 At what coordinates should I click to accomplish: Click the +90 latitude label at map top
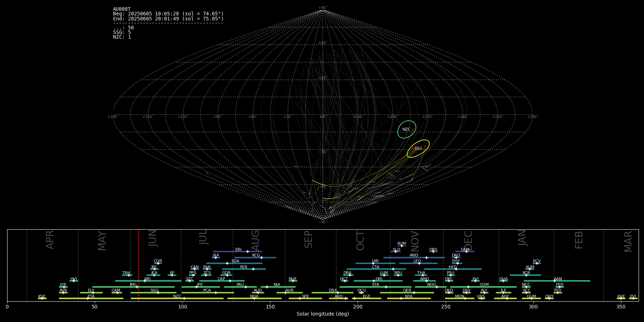(322, 8)
